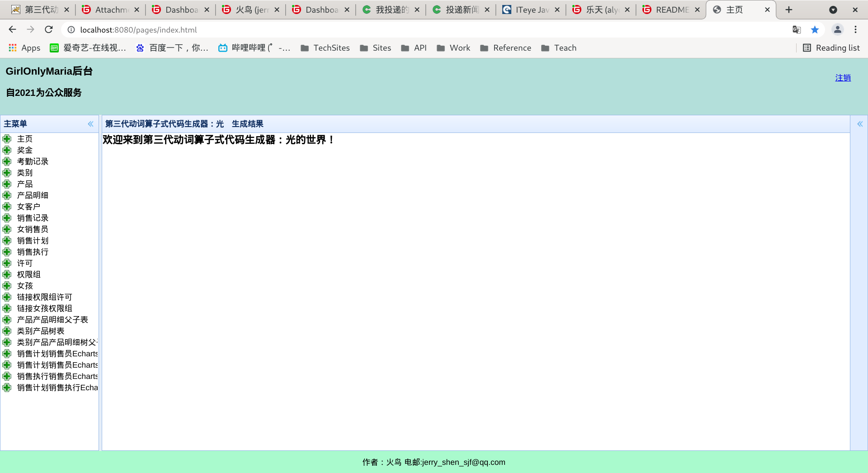Switch to the 生成结果 tab
This screenshot has width=868, height=473.
pyautogui.click(x=247, y=123)
